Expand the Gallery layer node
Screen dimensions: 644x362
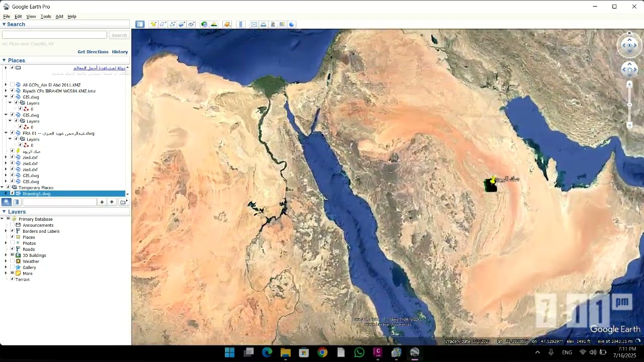coord(6,267)
